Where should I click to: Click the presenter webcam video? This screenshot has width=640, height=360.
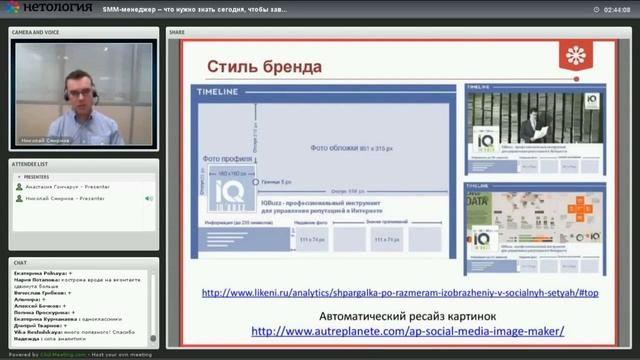(84, 94)
